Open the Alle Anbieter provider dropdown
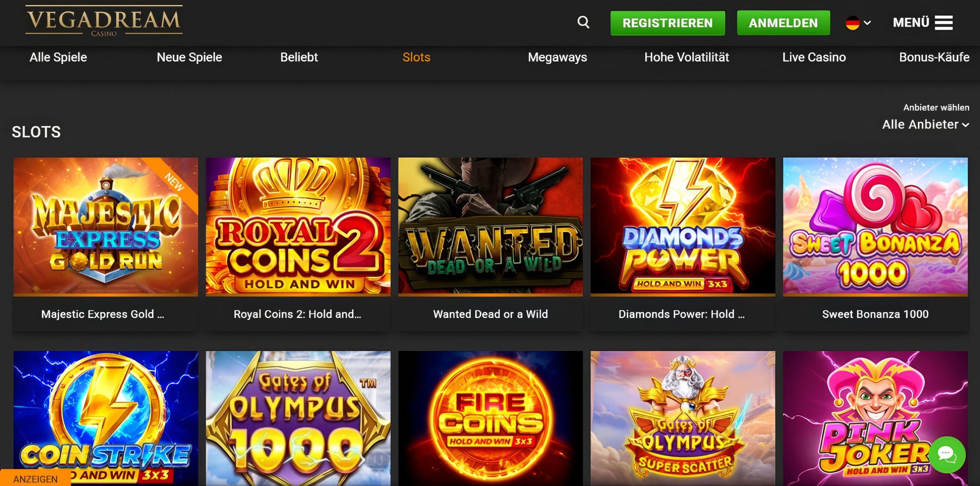 click(926, 124)
